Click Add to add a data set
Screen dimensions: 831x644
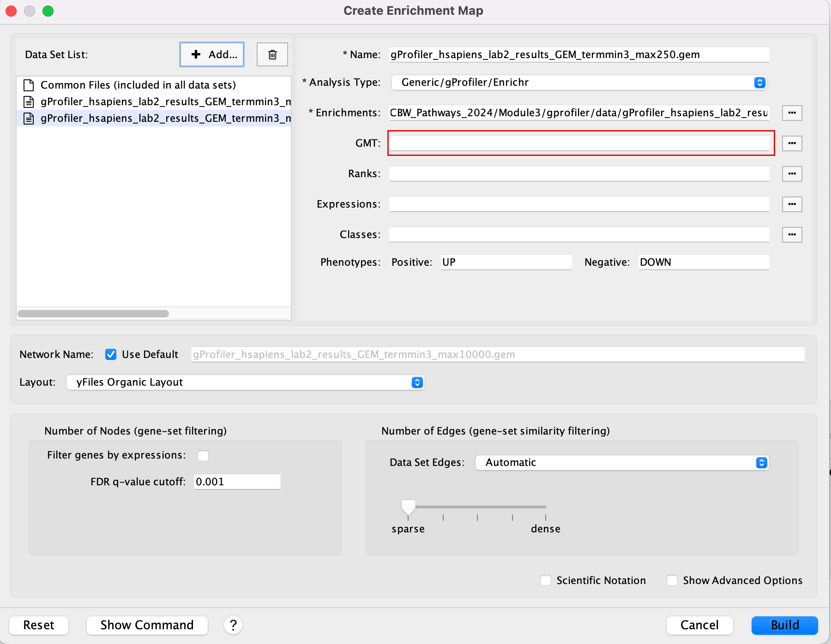[212, 54]
